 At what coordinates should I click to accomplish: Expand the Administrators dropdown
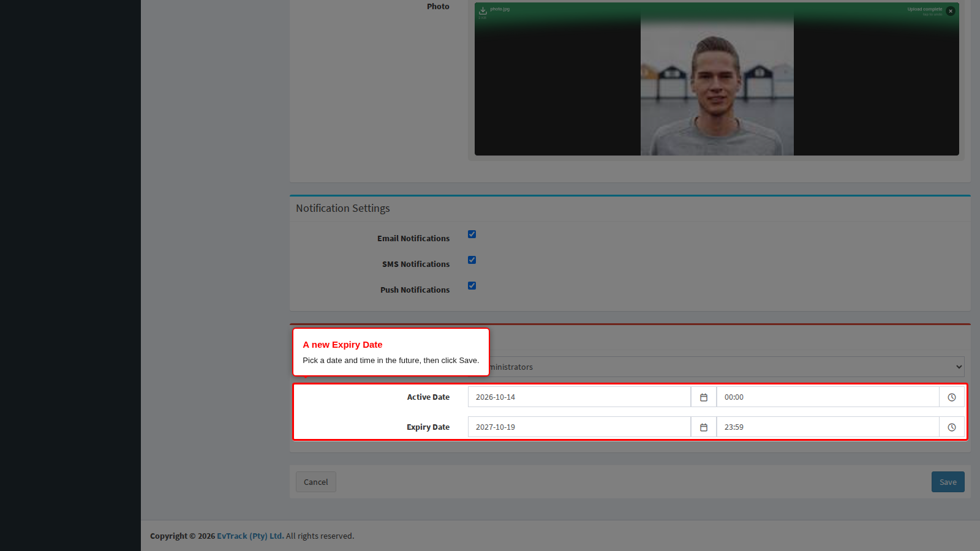(716, 367)
